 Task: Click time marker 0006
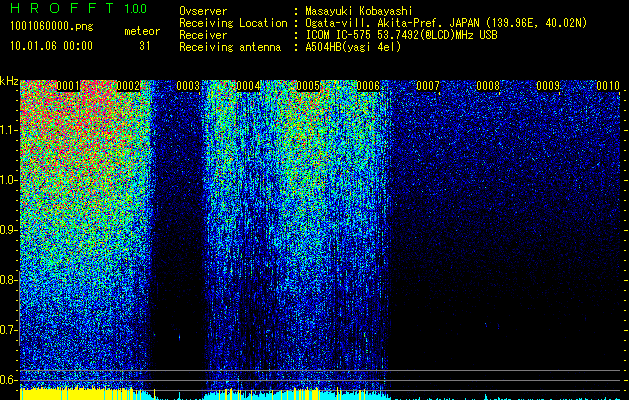pyautogui.click(x=368, y=86)
